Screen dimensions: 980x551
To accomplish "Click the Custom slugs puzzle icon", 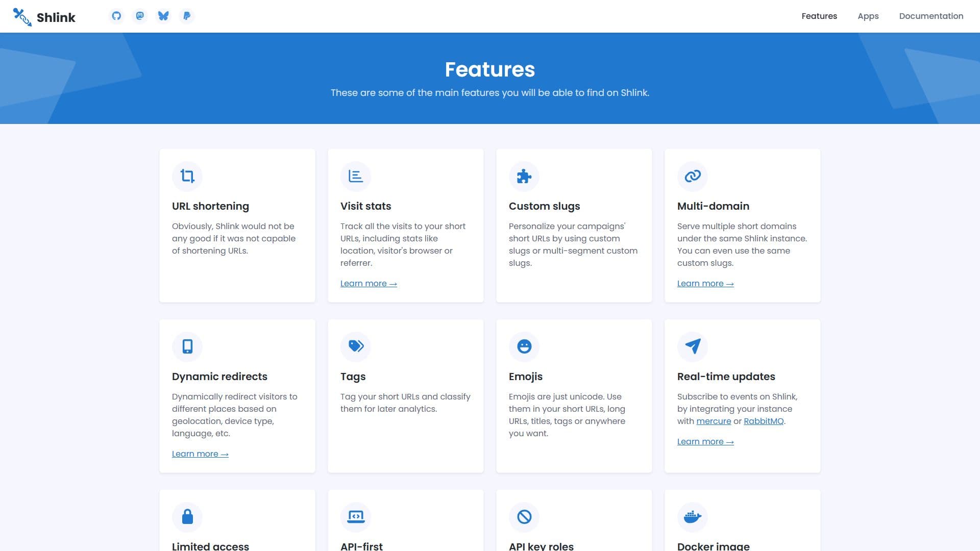I will click(524, 176).
